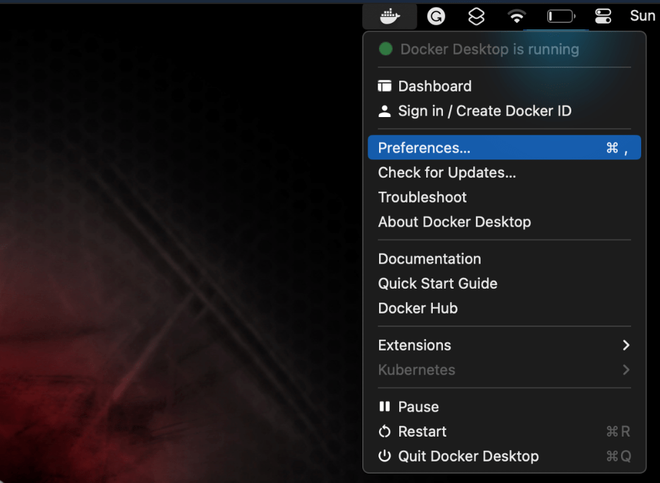Click the Dashboard window icon
The width and height of the screenshot is (660, 483).
(x=384, y=86)
